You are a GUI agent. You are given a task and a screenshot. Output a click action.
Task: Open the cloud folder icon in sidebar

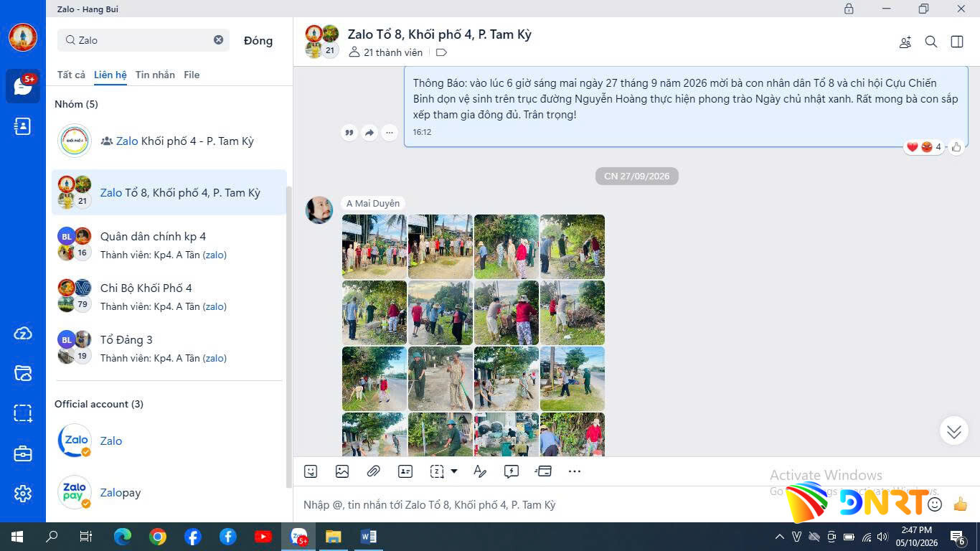click(x=23, y=373)
